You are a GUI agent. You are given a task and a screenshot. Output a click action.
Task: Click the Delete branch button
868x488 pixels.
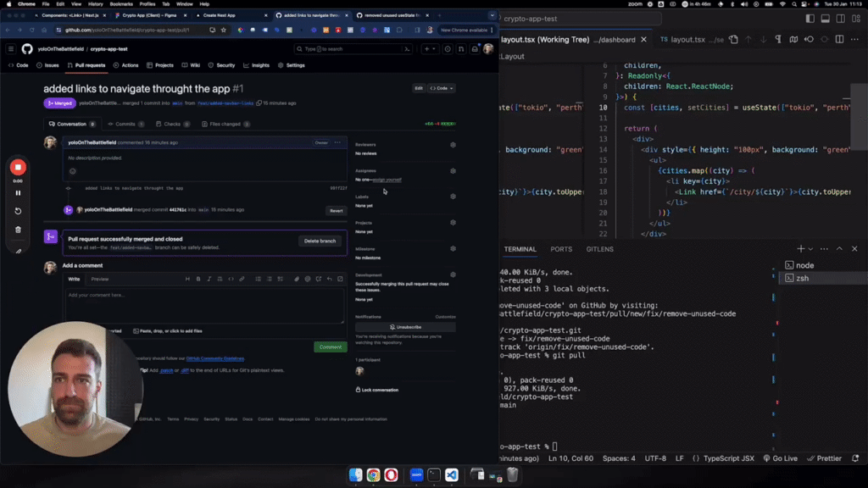[x=320, y=241]
